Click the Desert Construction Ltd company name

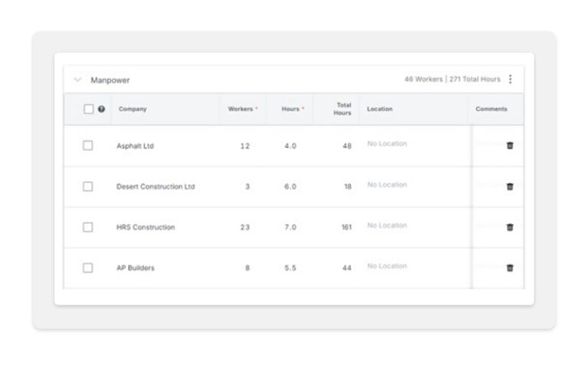coord(155,186)
